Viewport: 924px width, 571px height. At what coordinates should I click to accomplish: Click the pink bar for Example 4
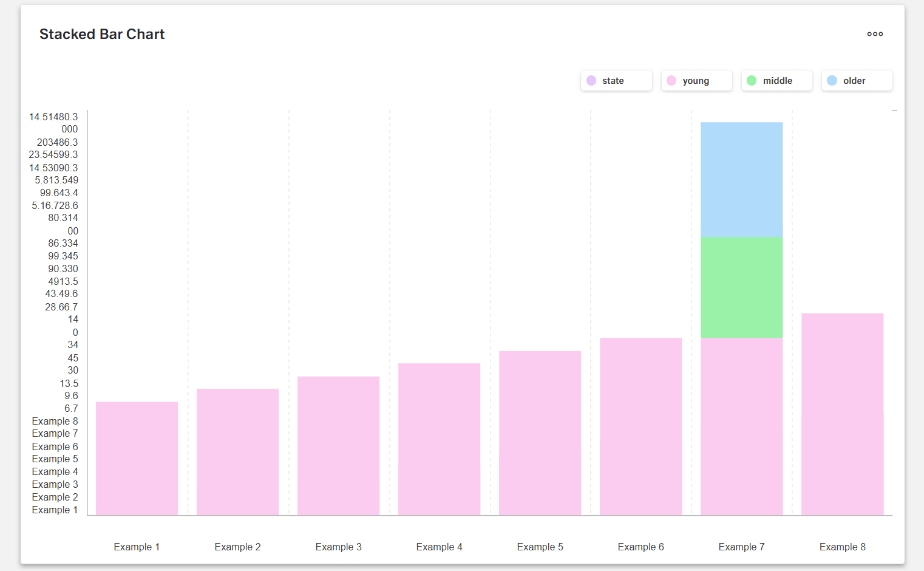(x=439, y=439)
